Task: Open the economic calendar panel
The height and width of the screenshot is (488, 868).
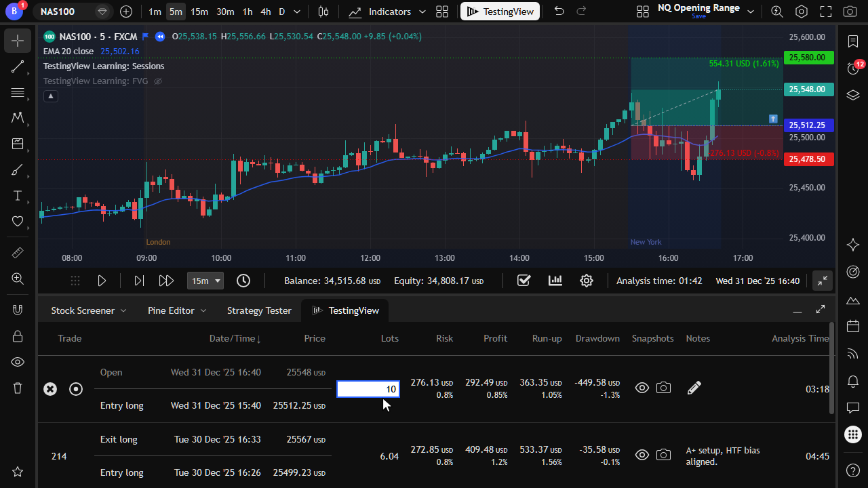Action: [853, 327]
